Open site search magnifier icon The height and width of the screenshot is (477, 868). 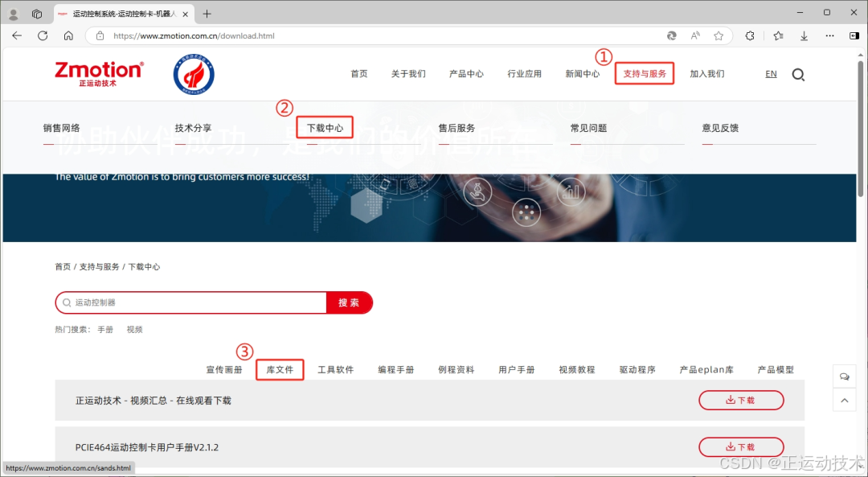798,74
